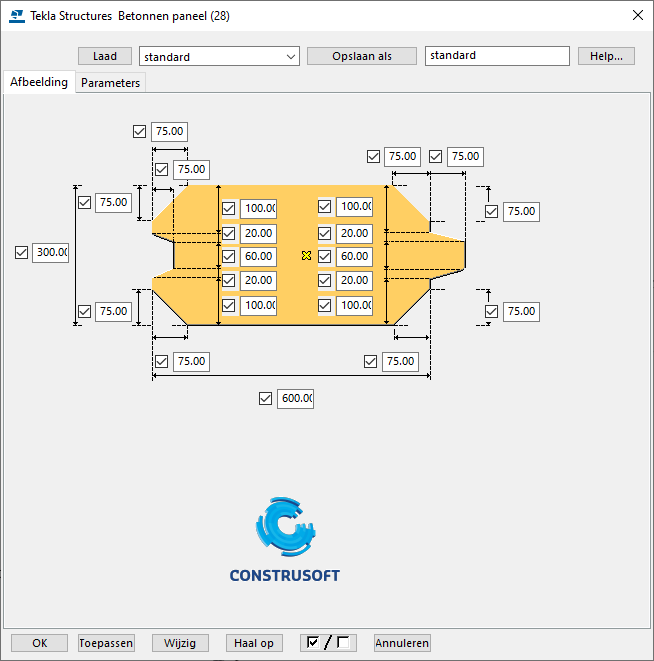Image resolution: width=654 pixels, height=661 pixels.
Task: Click the Laad button
Action: [105, 56]
